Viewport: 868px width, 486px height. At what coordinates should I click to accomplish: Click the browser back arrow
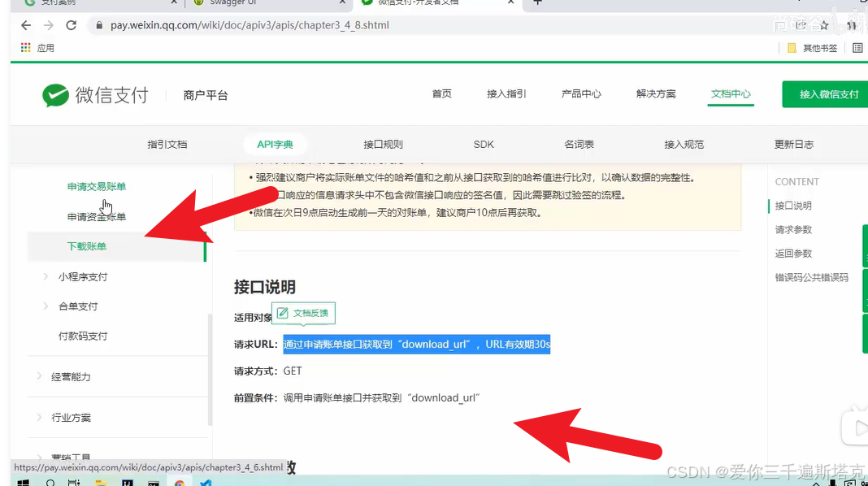click(25, 25)
